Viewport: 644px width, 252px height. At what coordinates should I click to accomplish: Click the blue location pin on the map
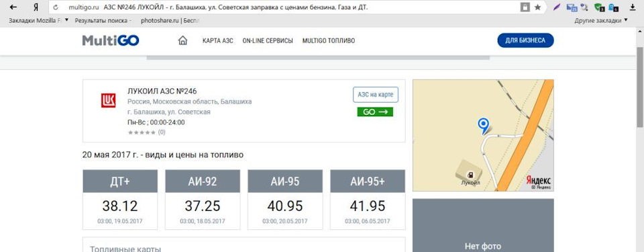pos(484,126)
